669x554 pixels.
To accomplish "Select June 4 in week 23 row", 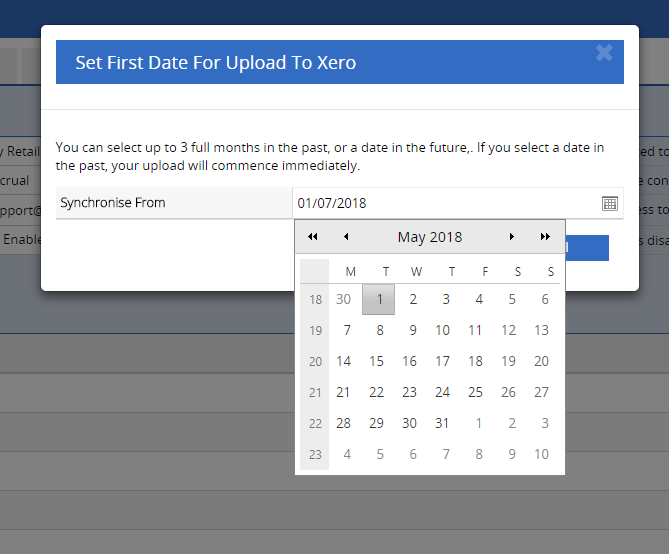I will tap(345, 455).
